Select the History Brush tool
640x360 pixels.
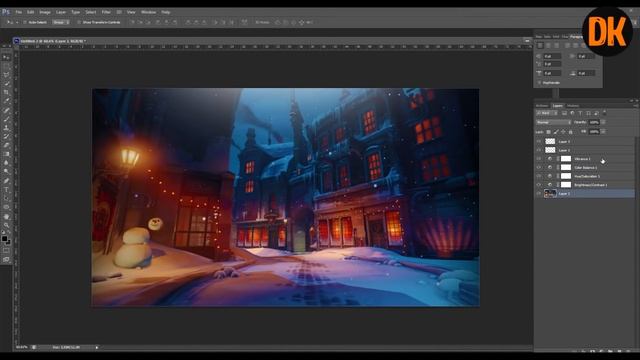click(6, 137)
